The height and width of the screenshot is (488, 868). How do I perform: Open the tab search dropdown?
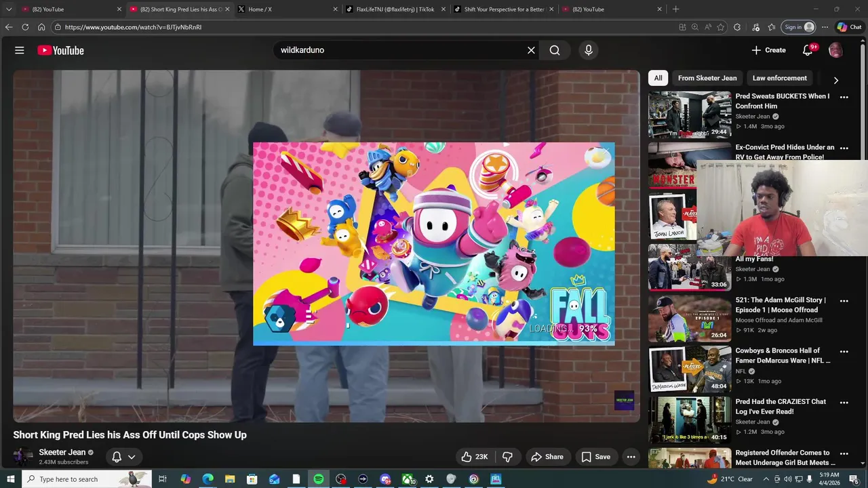(9, 9)
